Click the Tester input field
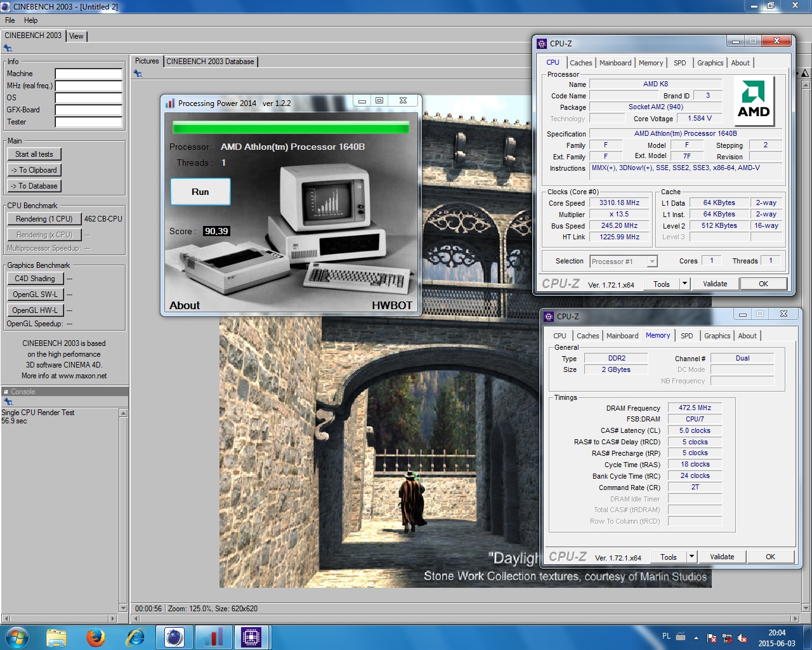Image resolution: width=812 pixels, height=650 pixels. tap(89, 122)
